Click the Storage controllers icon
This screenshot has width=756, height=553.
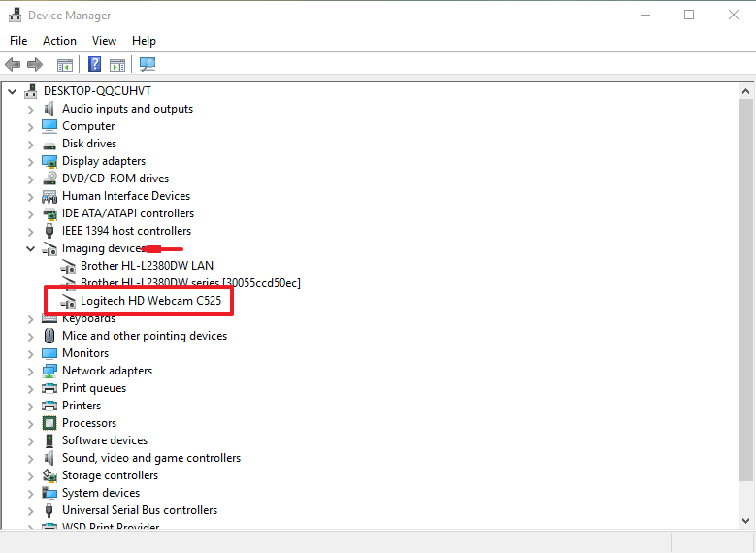tap(49, 475)
